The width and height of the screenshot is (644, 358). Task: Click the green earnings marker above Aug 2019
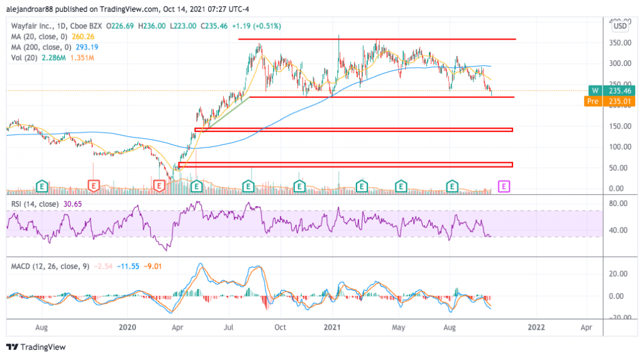tap(42, 186)
